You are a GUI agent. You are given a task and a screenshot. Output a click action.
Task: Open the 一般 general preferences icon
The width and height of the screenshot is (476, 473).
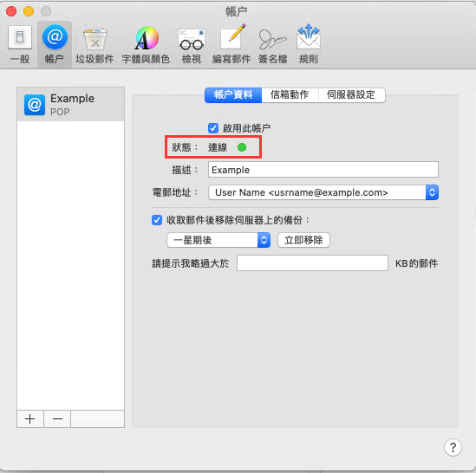click(x=20, y=38)
